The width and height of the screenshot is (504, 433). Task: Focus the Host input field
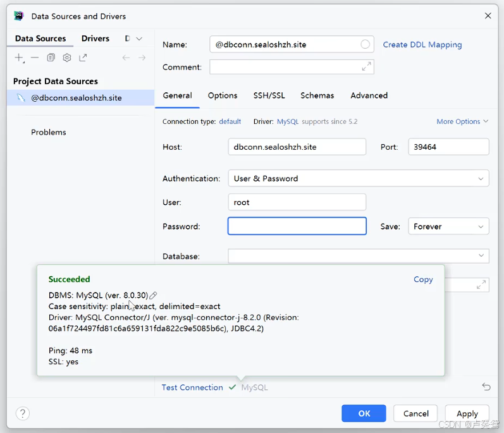tap(297, 147)
